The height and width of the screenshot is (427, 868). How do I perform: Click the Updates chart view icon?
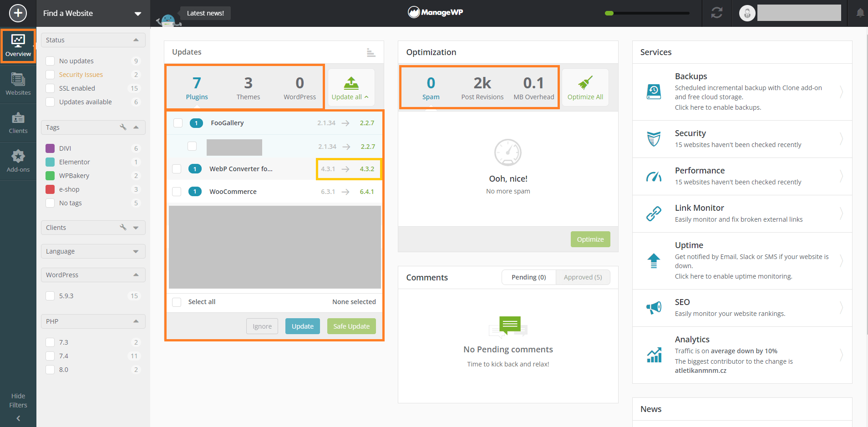tap(371, 53)
